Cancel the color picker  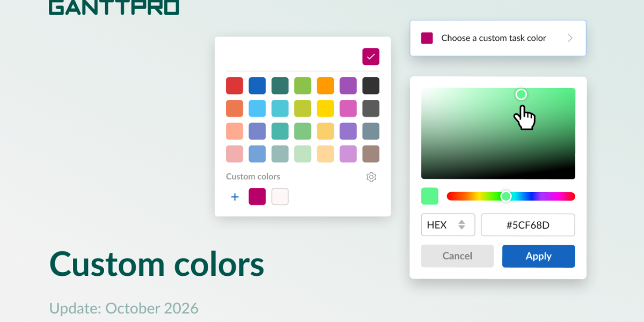tap(457, 256)
